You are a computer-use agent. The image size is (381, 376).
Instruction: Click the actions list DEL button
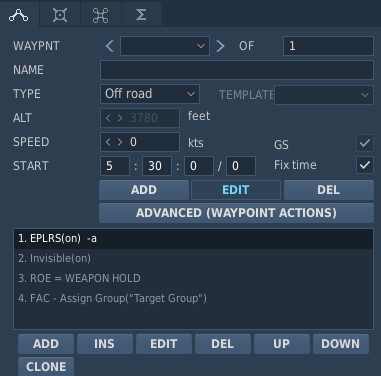coord(223,344)
